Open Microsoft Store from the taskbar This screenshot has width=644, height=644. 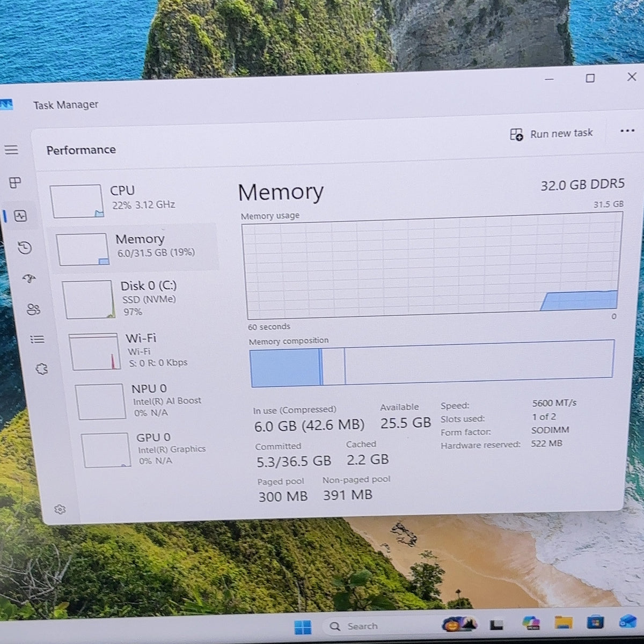tap(595, 622)
